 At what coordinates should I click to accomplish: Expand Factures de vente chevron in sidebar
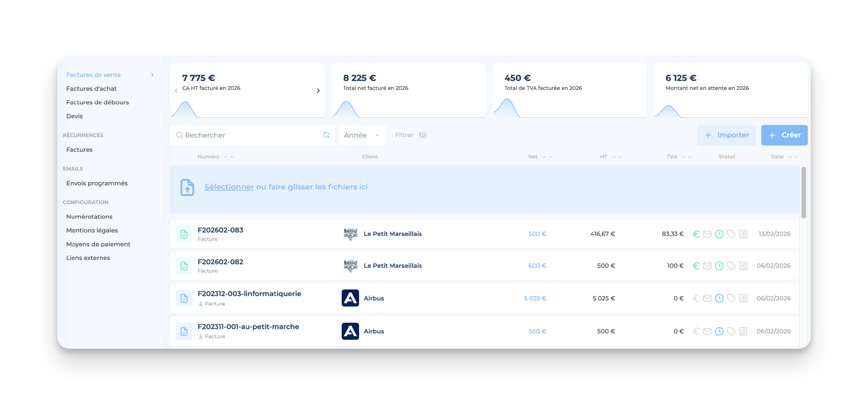(152, 75)
